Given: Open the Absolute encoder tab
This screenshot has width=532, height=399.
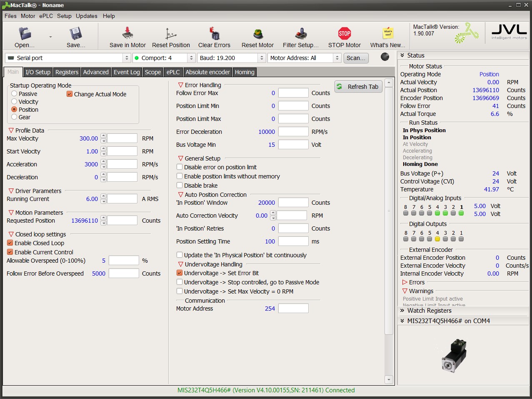Looking at the screenshot, I should pos(208,72).
